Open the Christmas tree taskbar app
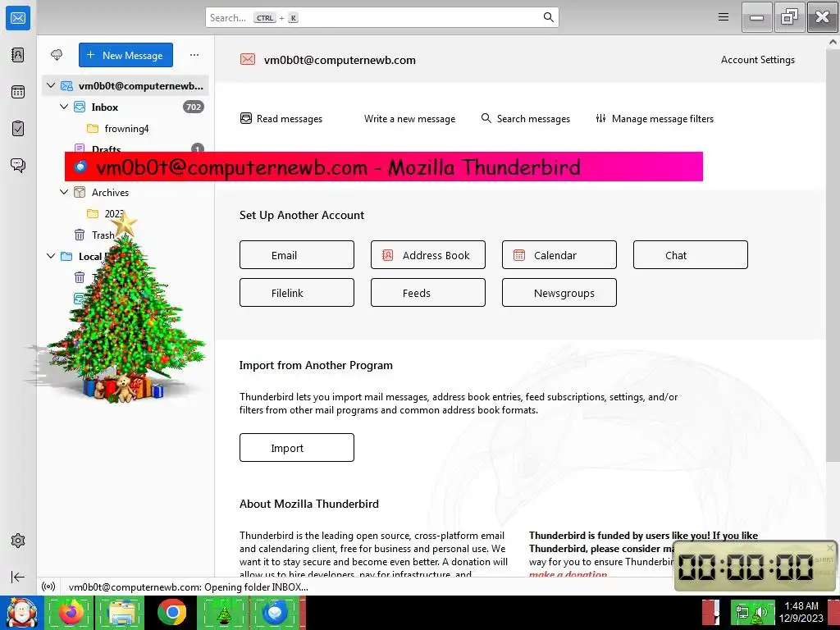The width and height of the screenshot is (840, 630). [223, 613]
